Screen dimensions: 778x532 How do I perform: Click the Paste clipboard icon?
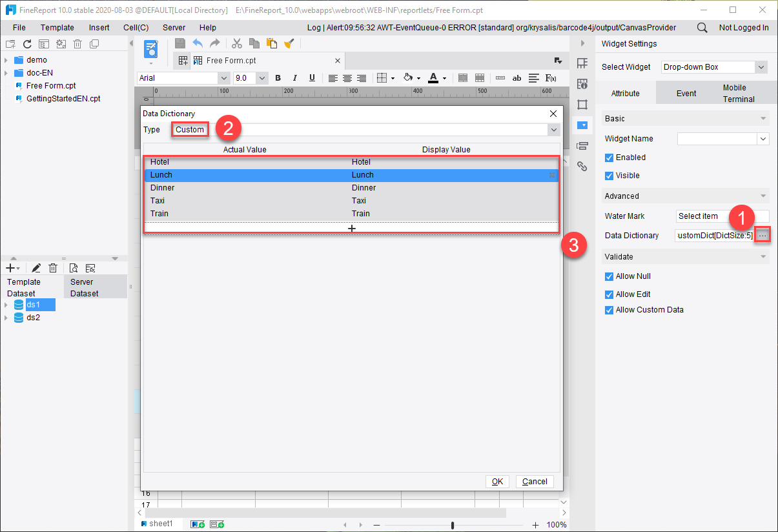coord(272,43)
